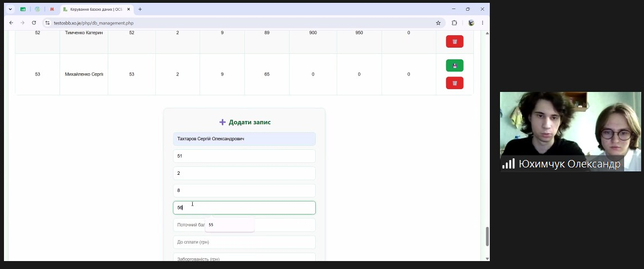Switch to the green pinned tab
Image resolution: width=644 pixels, height=269 pixels.
[23, 9]
